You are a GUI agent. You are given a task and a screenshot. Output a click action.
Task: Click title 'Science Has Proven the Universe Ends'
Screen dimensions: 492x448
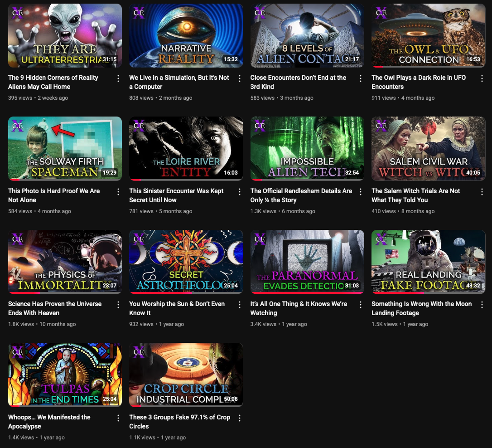coord(55,308)
